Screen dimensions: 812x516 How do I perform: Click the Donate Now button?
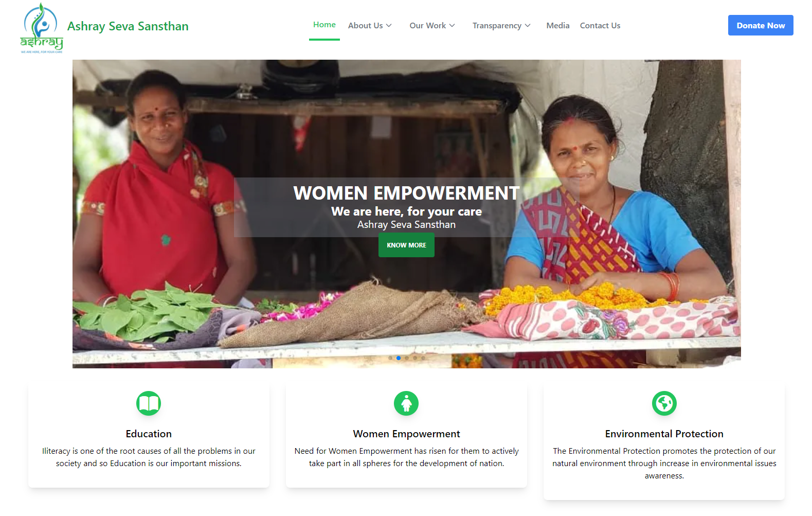click(x=761, y=25)
